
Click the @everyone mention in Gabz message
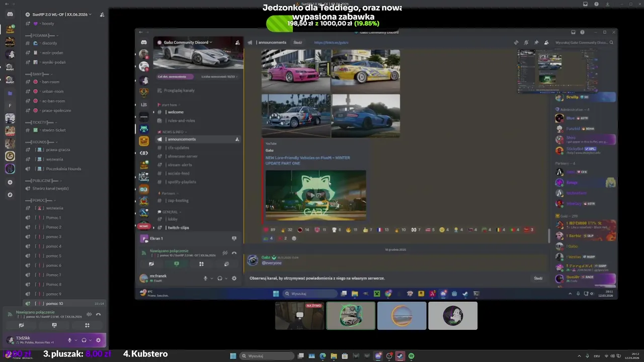tap(272, 263)
